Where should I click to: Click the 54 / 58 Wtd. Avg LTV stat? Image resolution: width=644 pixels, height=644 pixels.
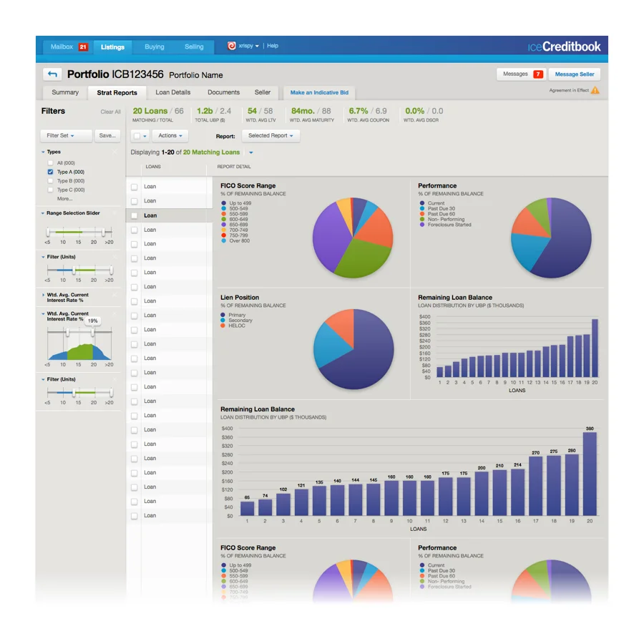[260, 114]
